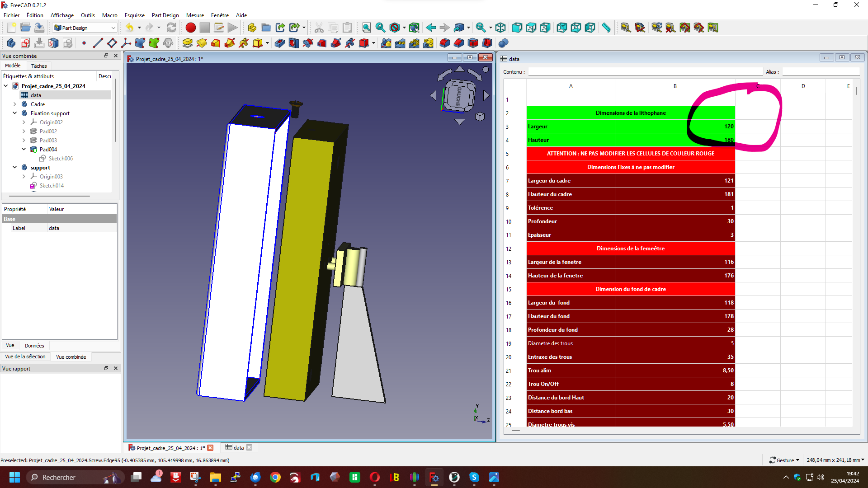
Task: Click the Pad extrusion tool
Action: coord(187,43)
